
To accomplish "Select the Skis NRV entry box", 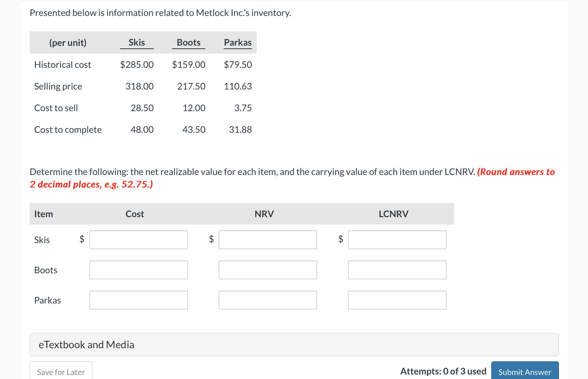I will coord(268,240).
